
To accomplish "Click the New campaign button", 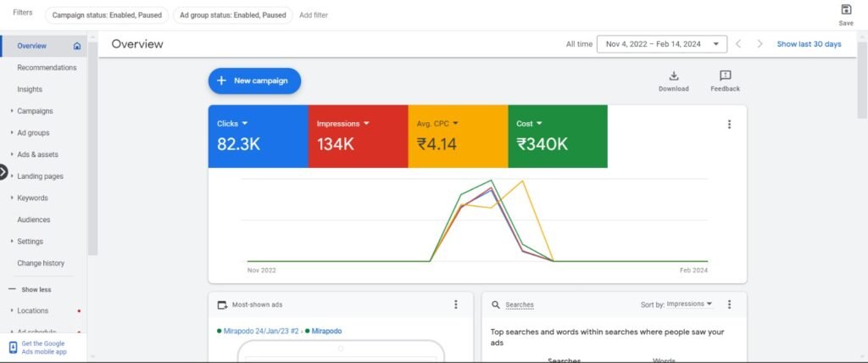I will click(254, 81).
